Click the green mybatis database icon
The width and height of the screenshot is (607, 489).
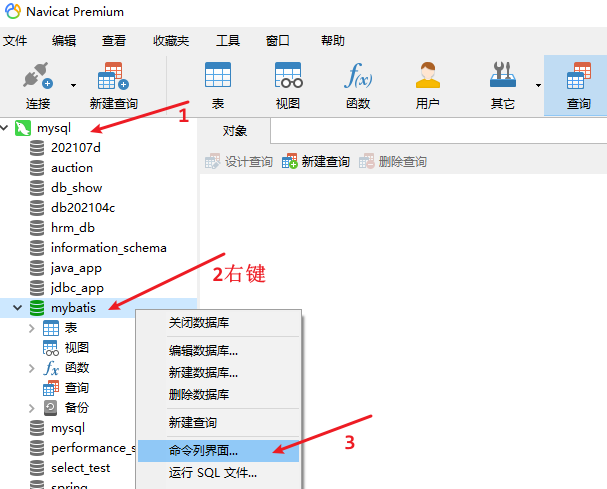pyautogui.click(x=37, y=308)
